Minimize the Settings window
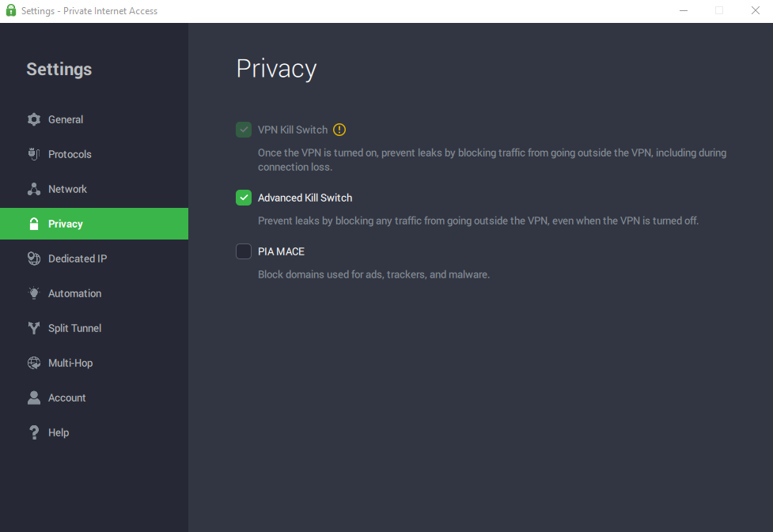The height and width of the screenshot is (532, 773). click(x=684, y=10)
